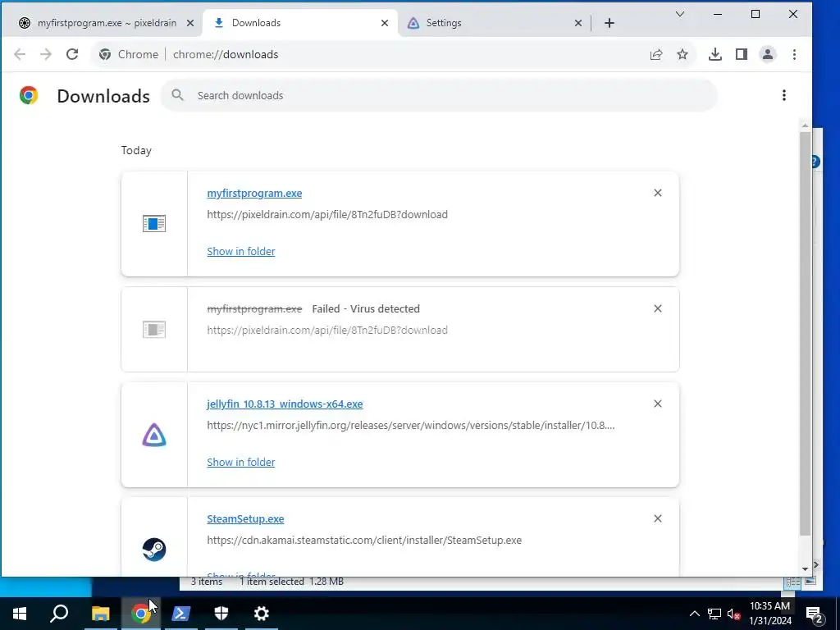
Task: Open the Windows Start menu
Action: [x=20, y=614]
